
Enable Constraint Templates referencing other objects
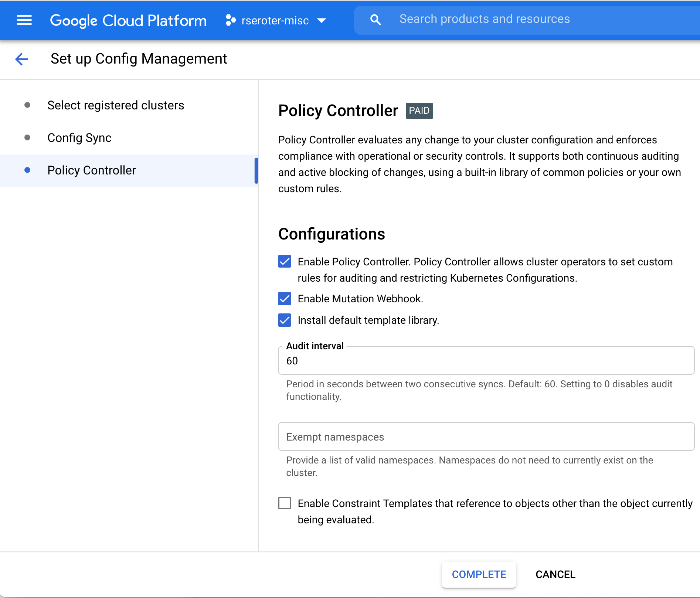pos(285,503)
